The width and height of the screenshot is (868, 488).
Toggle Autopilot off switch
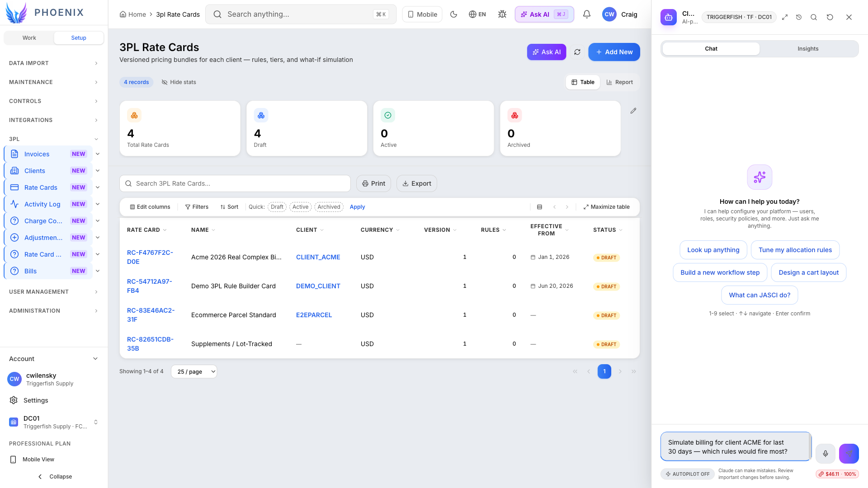(687, 474)
